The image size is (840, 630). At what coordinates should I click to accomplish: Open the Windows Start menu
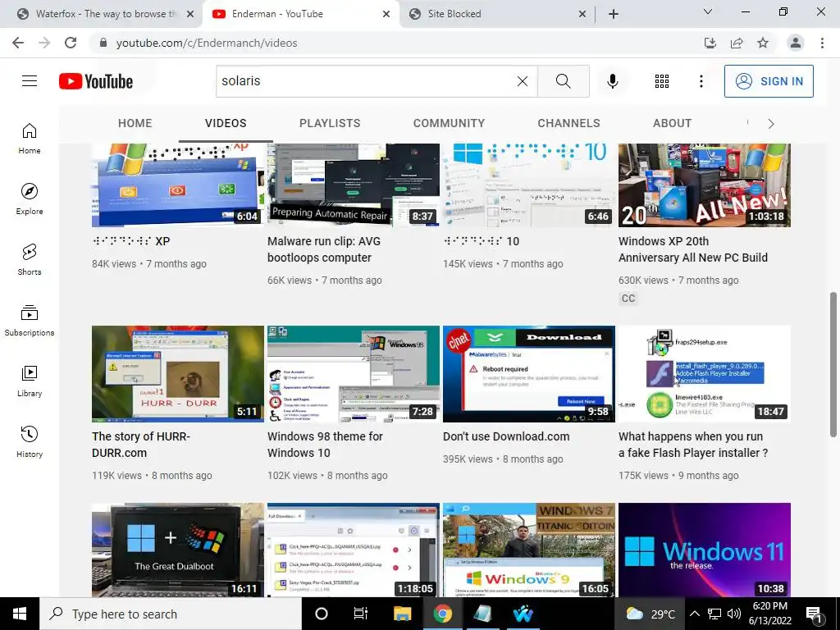tap(20, 614)
